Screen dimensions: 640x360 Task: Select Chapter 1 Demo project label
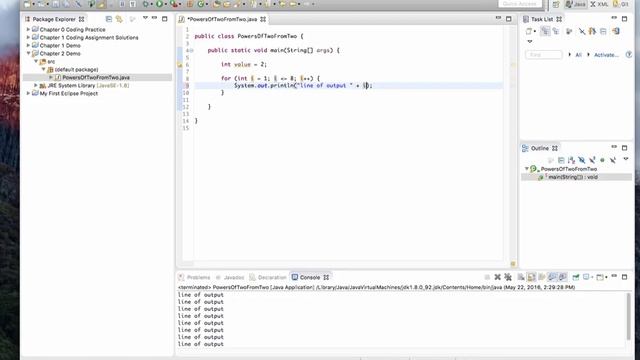pos(60,45)
